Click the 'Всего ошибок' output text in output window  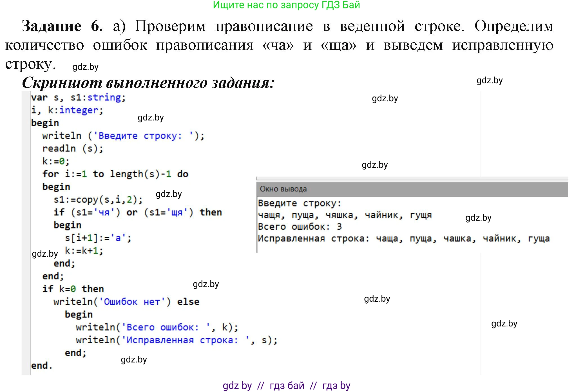pos(300,226)
